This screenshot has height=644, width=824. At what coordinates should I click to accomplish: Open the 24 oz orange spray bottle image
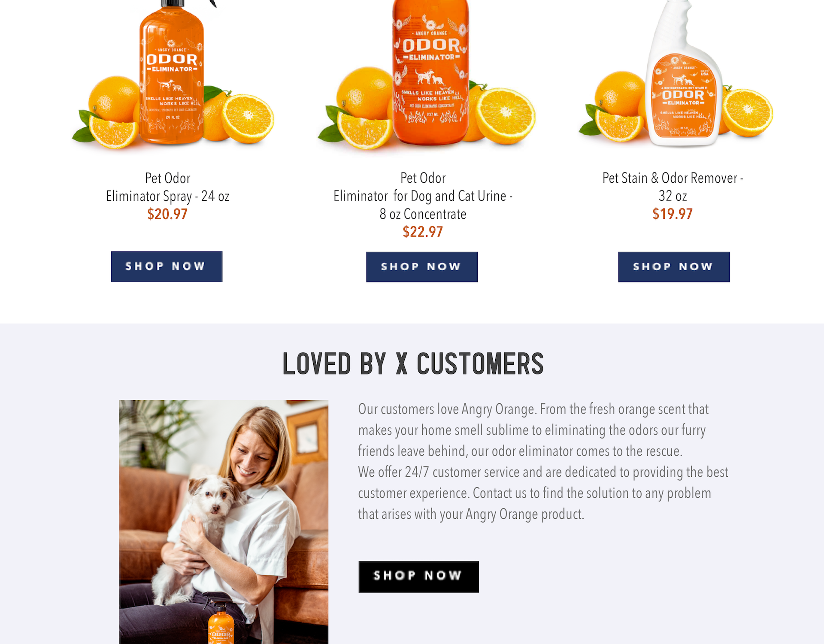point(172,75)
